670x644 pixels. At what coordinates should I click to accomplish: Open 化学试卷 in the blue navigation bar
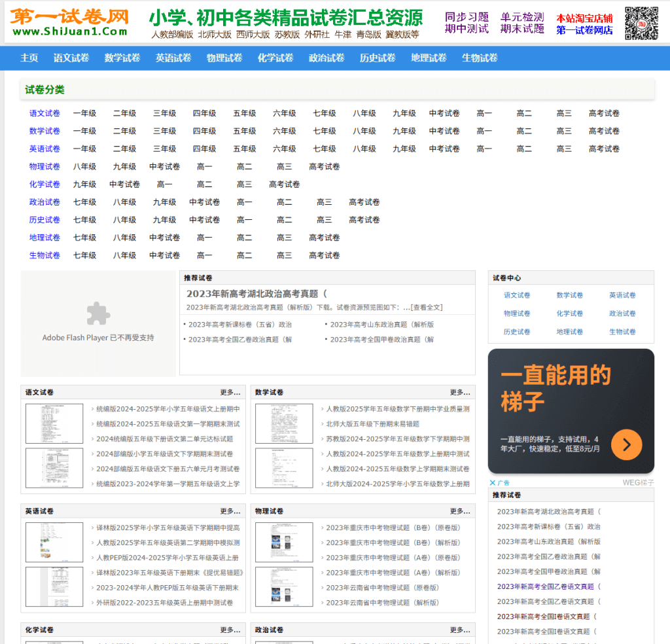tap(275, 58)
